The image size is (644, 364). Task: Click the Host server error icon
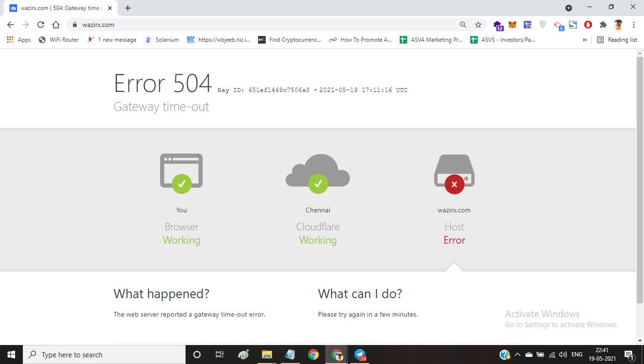(x=454, y=173)
